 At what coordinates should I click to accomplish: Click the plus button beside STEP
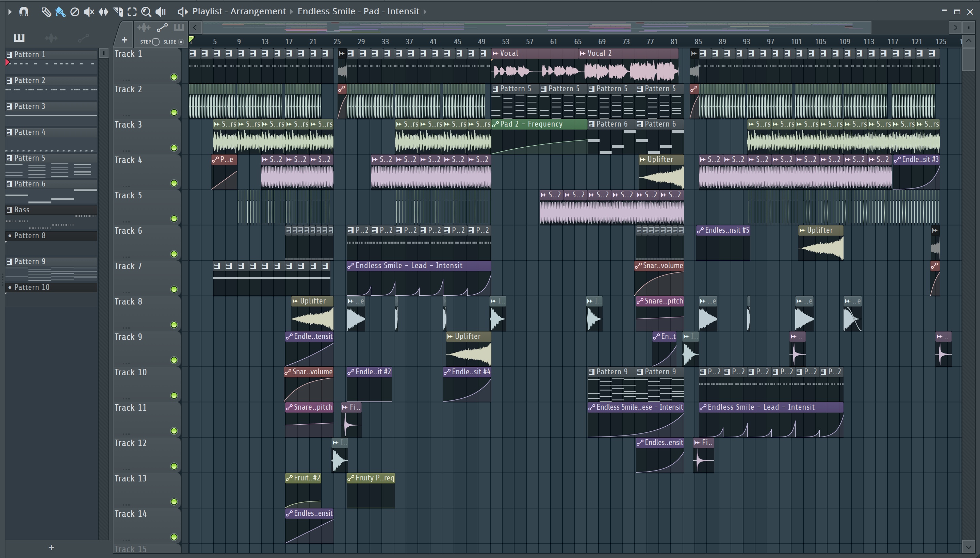pyautogui.click(x=124, y=40)
